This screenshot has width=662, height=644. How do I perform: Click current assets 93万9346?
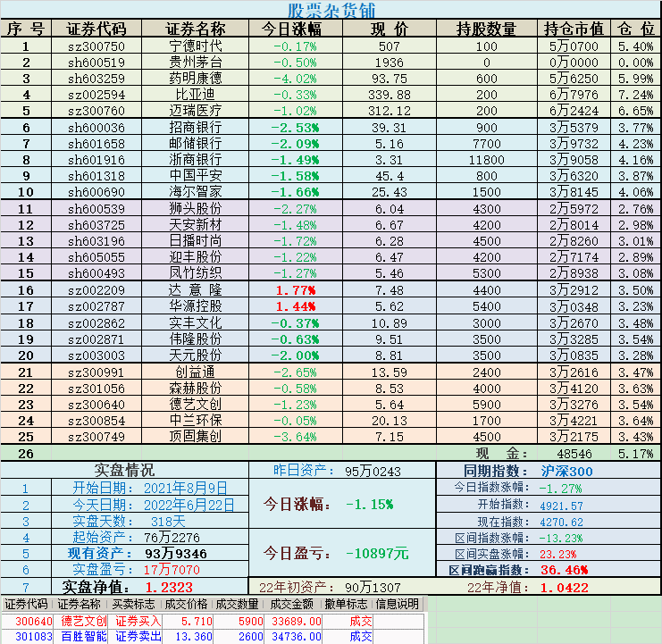[176, 553]
